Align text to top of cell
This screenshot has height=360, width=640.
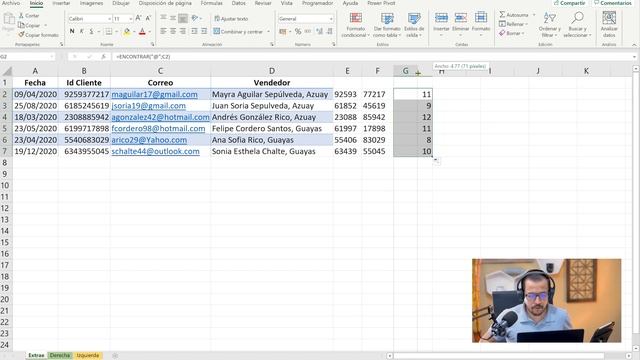(163, 18)
